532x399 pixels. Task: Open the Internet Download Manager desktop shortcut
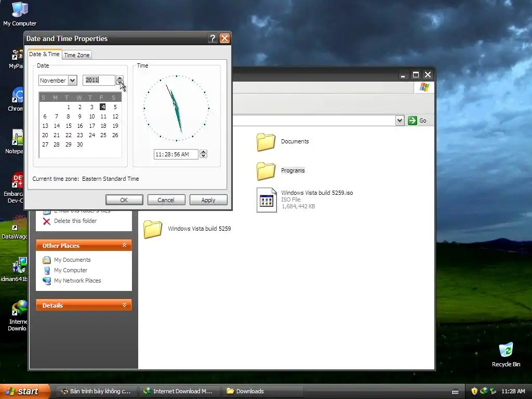(19, 308)
